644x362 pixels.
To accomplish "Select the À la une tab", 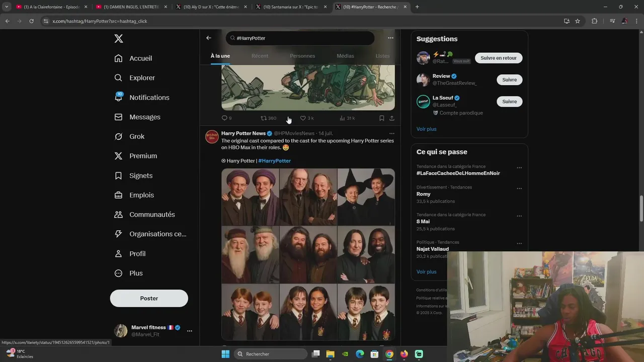I will tap(220, 56).
